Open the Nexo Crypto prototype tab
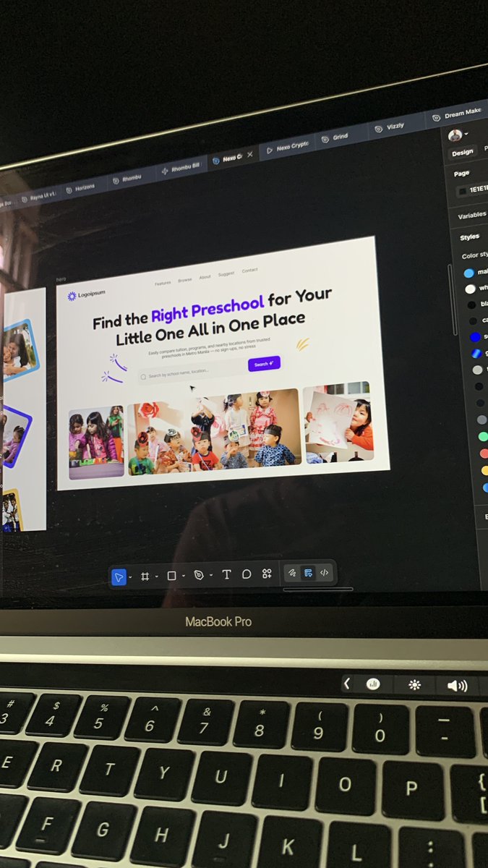 [287, 147]
